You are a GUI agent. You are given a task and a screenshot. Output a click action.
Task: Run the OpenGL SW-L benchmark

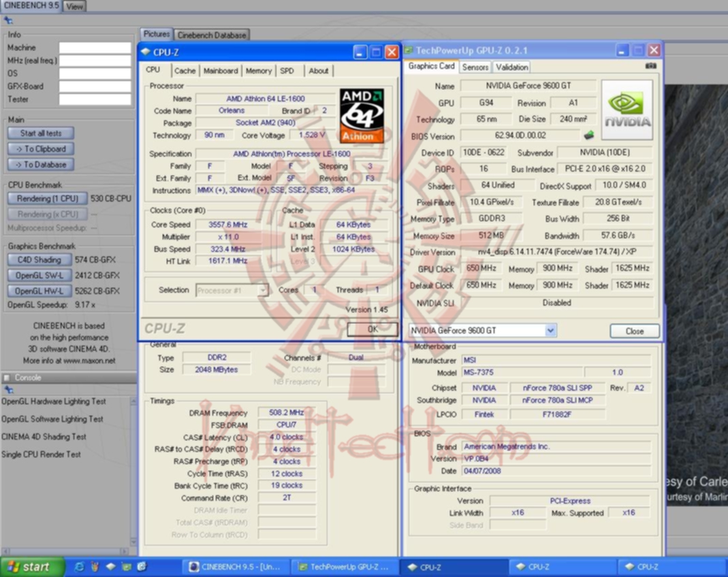[x=39, y=276]
